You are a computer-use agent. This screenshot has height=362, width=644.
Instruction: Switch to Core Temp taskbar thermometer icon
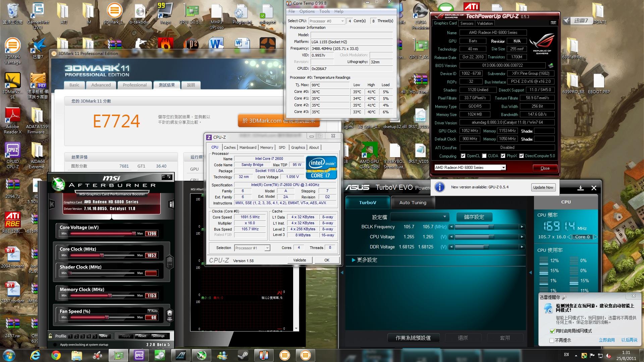coord(264,355)
